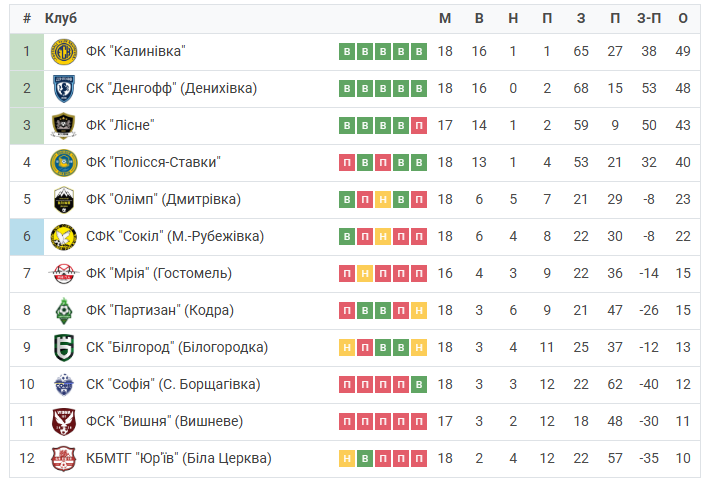This screenshot has width=709, height=483.
Task: Select the ФК "Лісне" team emblem
Action: pos(63,126)
